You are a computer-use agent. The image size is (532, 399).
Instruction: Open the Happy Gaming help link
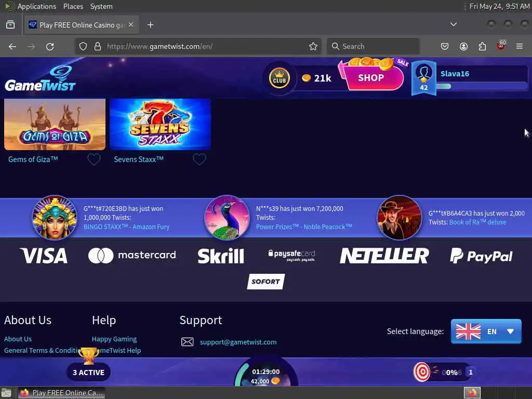[114, 339]
